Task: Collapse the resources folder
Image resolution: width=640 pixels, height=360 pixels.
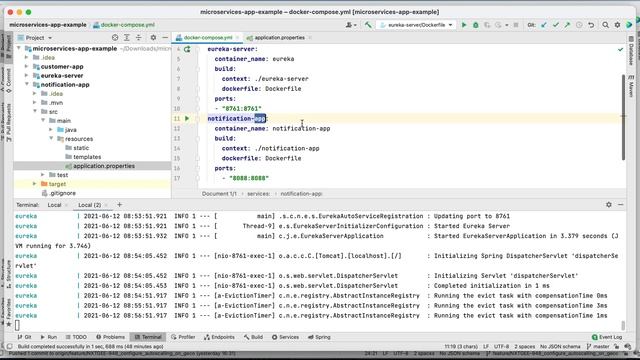Action: 51,138
